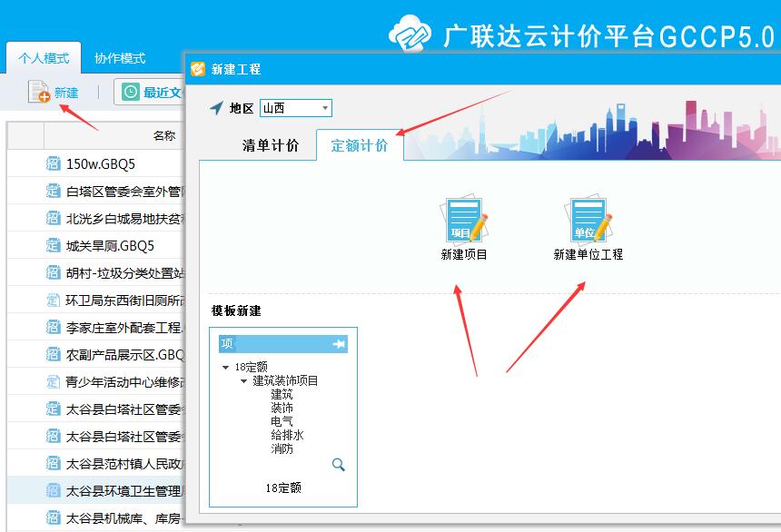
Task: Click file icon of 城关旱厕.GBQ5
Action: [x=54, y=245]
